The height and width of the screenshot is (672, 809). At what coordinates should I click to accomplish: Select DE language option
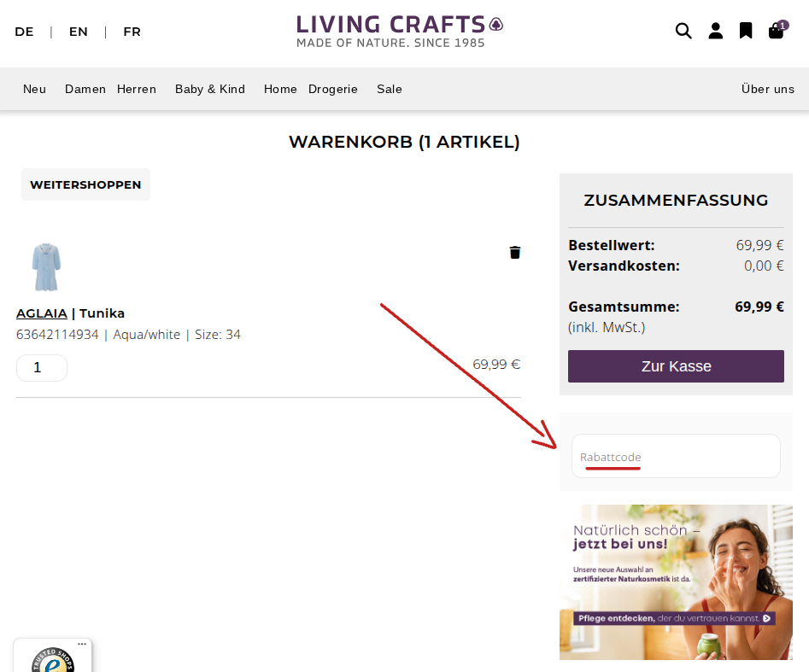pyautogui.click(x=24, y=32)
